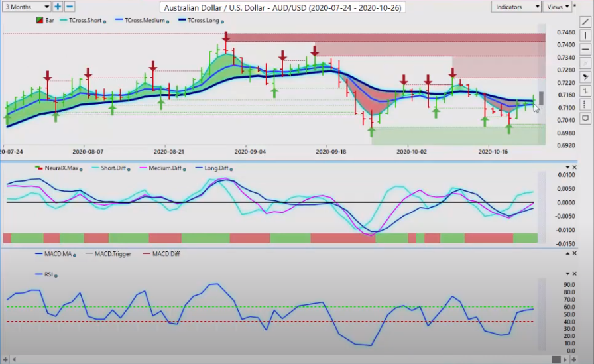Select the comment annotation tool

(585, 119)
